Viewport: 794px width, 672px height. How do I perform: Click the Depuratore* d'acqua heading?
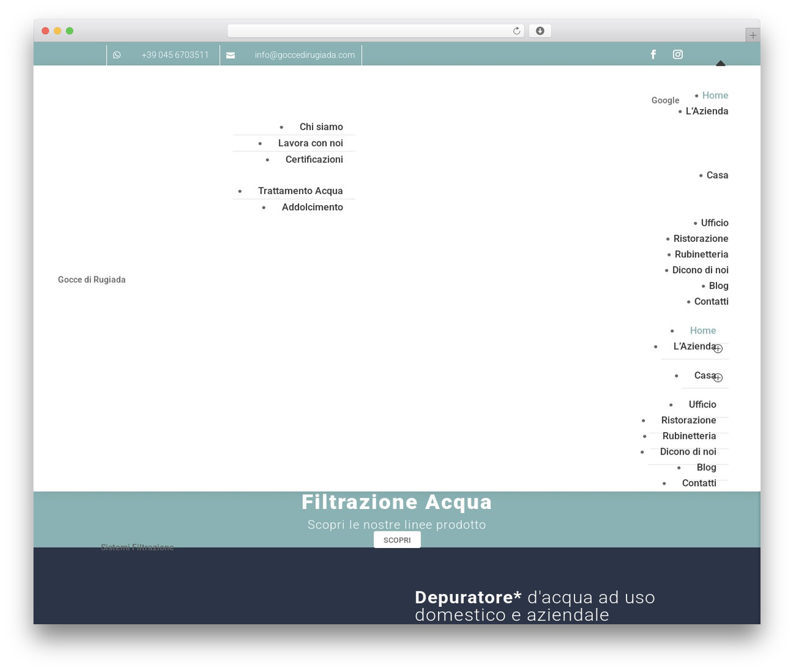point(535,606)
